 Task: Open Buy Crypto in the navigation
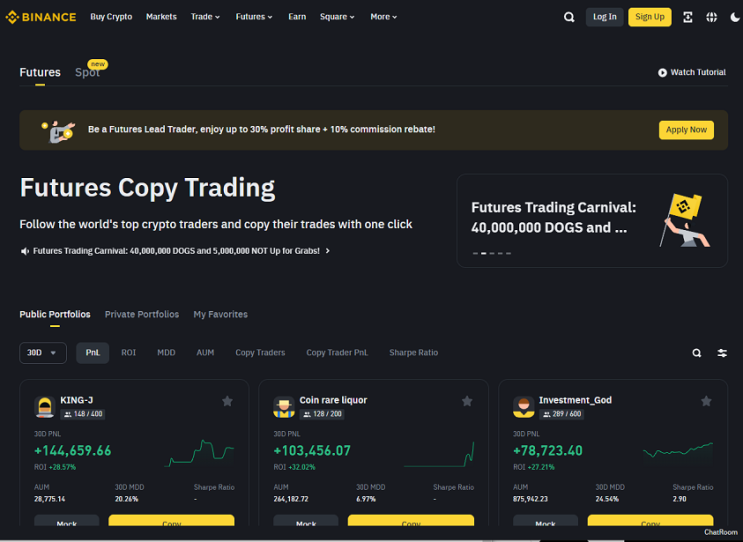coord(111,17)
